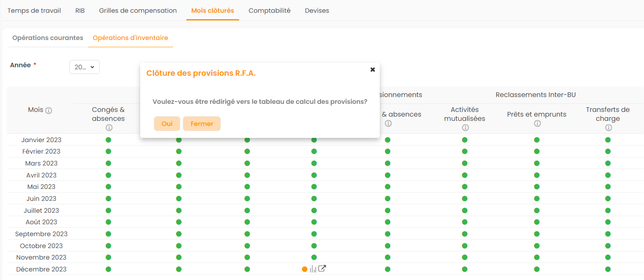Toggle Juin 2023 Prêts et emprunts status dot

click(x=537, y=198)
